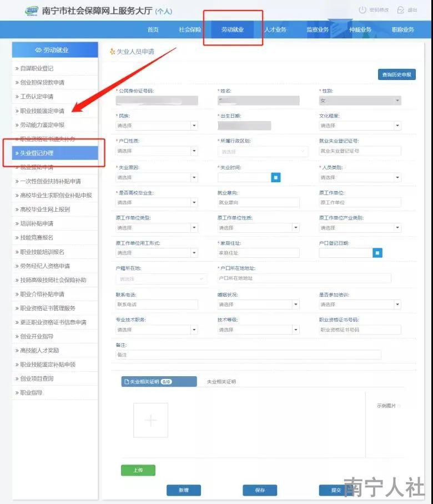
Task: Open the 失业时间 calendar picker icon
Action: pos(275,177)
